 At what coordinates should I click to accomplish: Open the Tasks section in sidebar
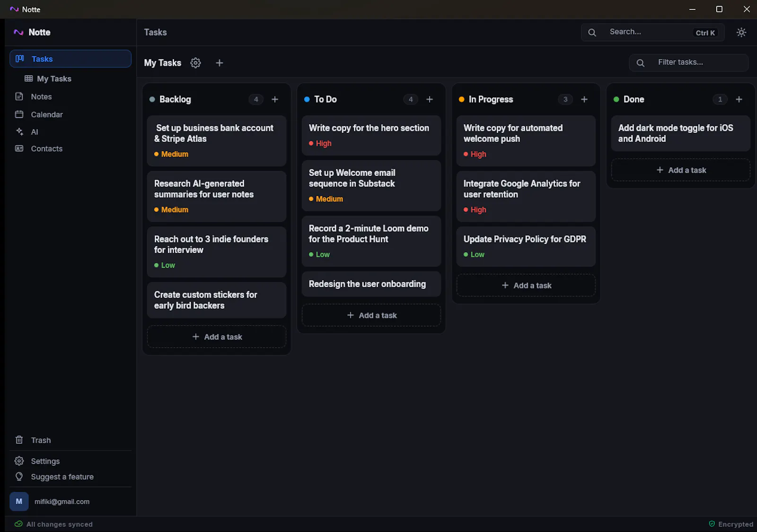70,59
